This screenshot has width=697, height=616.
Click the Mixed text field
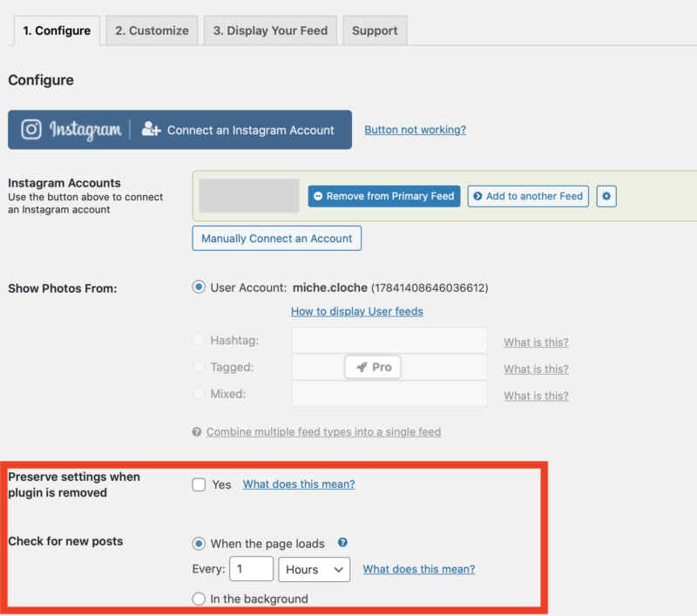pyautogui.click(x=389, y=394)
